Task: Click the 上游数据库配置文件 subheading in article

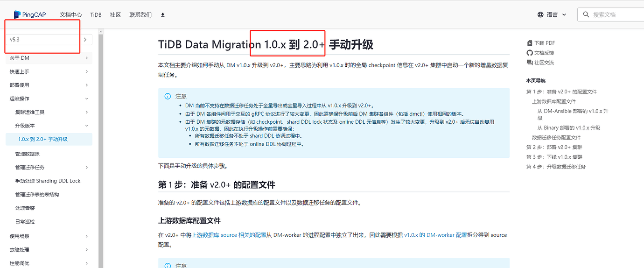Action: pos(189,220)
